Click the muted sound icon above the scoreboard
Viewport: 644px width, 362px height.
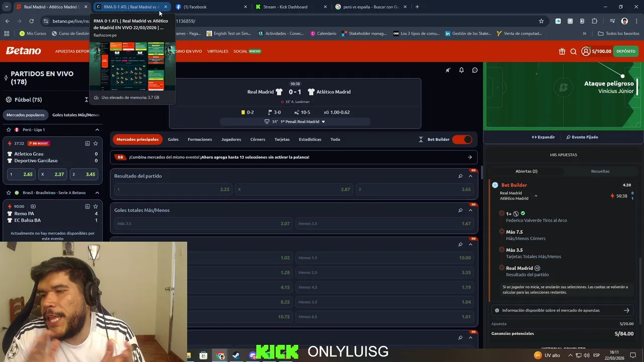pos(448,70)
